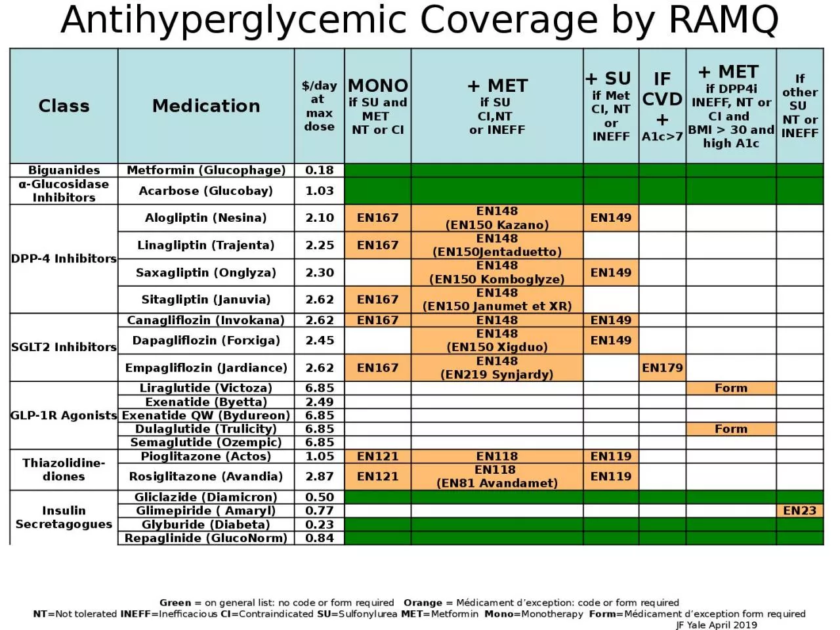The height and width of the screenshot is (630, 840).
Task: Select 'Glyburide (Diabeta)' cell
Action: click(206, 524)
